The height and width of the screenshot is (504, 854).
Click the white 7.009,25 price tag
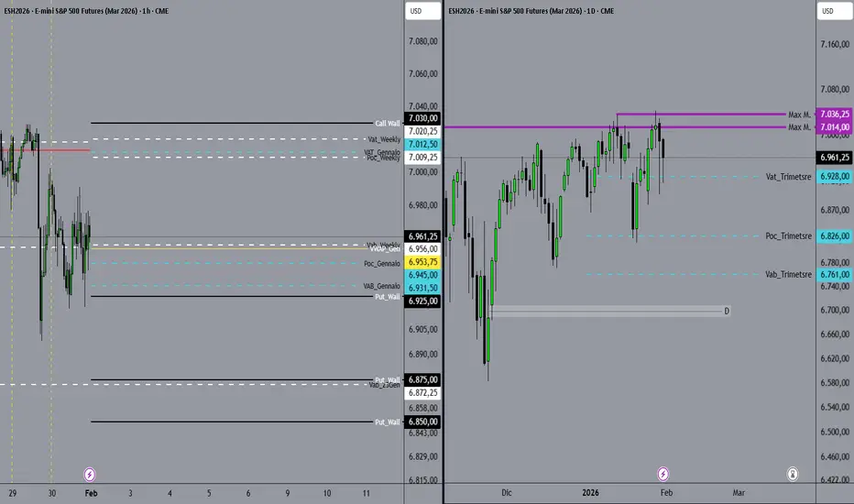tap(422, 158)
